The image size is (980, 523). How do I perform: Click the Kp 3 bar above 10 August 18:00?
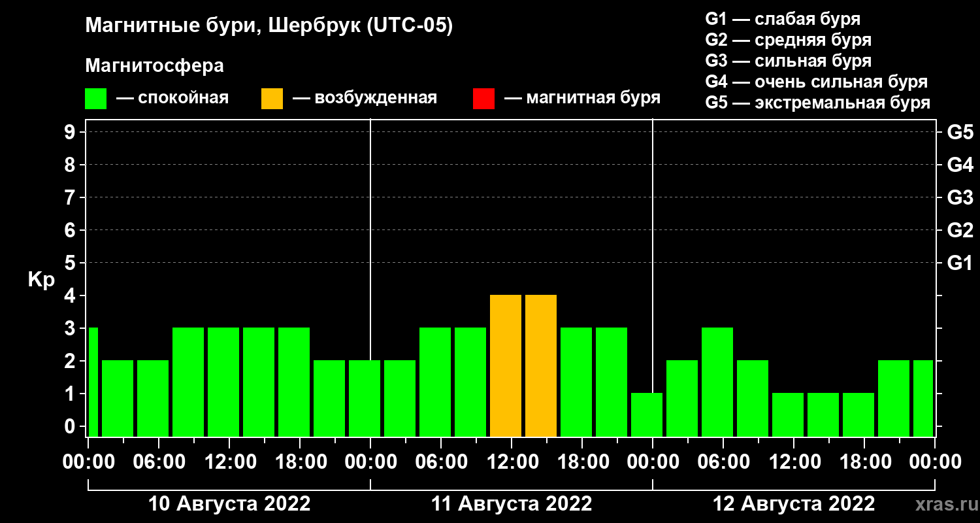coord(294,382)
